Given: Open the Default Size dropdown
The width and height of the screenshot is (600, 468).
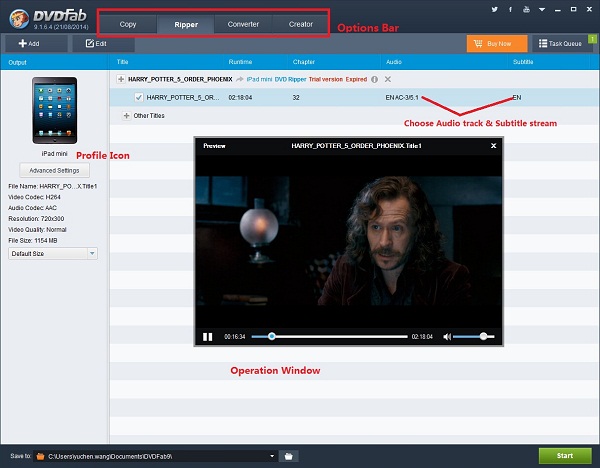Looking at the screenshot, I should [53, 253].
